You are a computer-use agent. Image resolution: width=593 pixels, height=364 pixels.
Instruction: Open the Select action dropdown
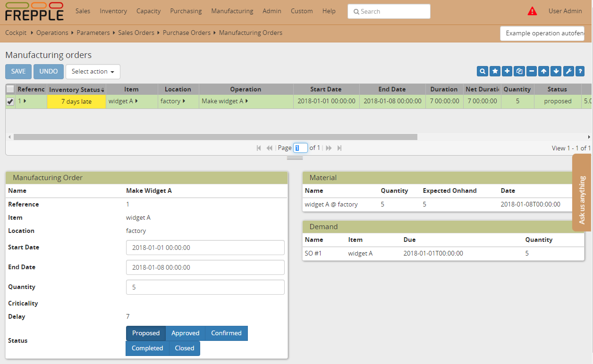(93, 72)
